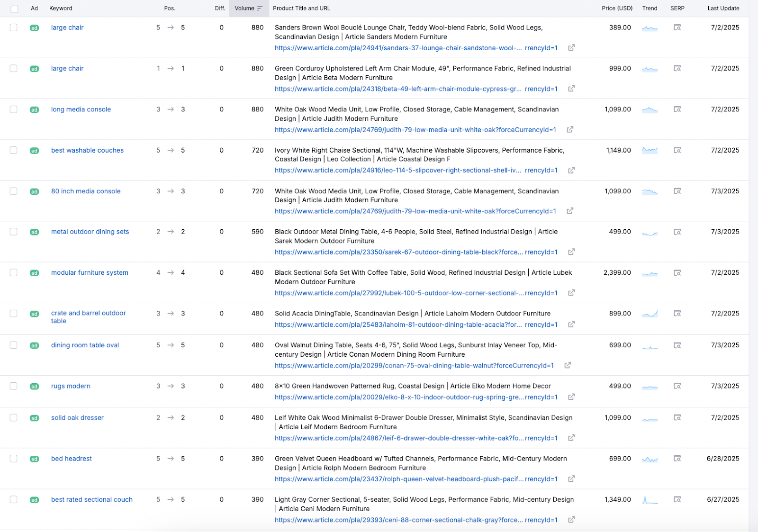Open external link icon for Sanders lounge chair URL

pyautogui.click(x=571, y=48)
